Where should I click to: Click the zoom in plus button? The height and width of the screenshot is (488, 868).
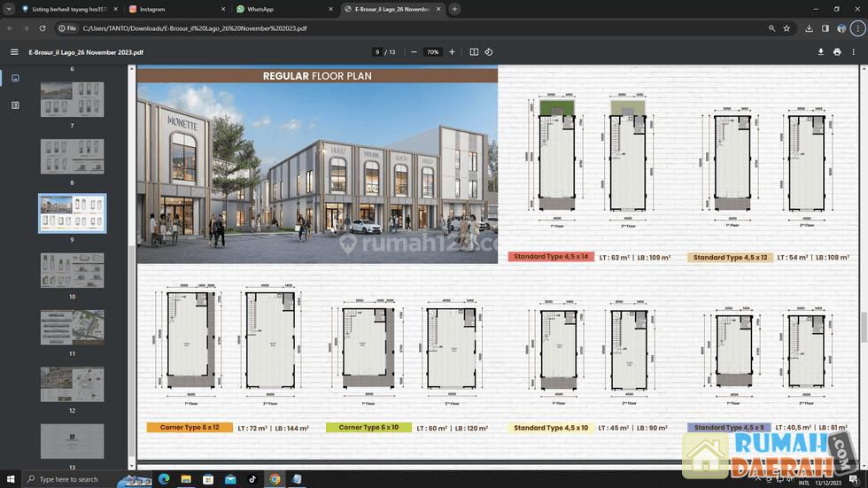click(x=452, y=52)
